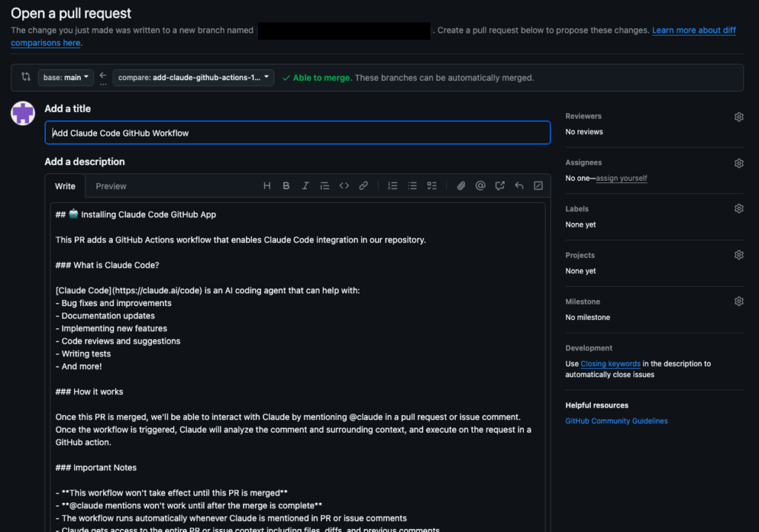This screenshot has height=532, width=759.
Task: Click the '- Documentation updates' line
Action: click(x=105, y=316)
